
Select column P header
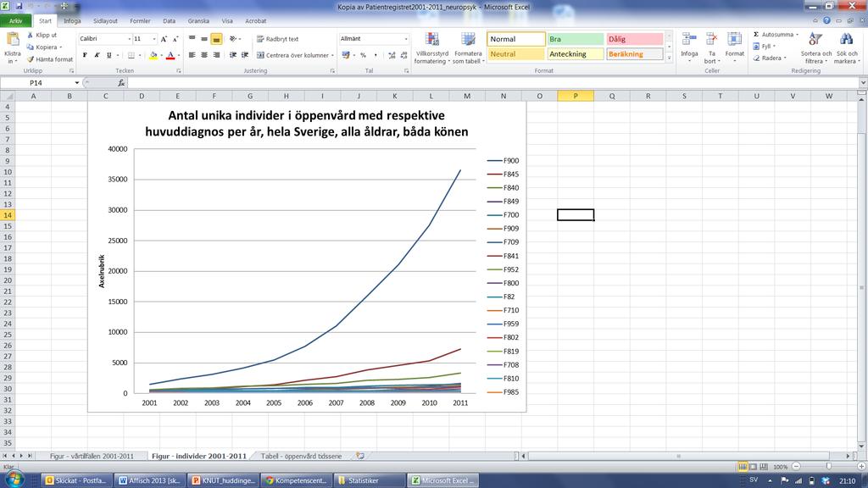[x=576, y=96]
